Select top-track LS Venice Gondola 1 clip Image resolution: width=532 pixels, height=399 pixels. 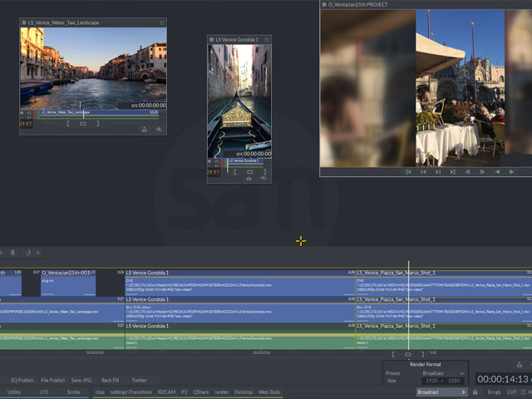[240, 283]
